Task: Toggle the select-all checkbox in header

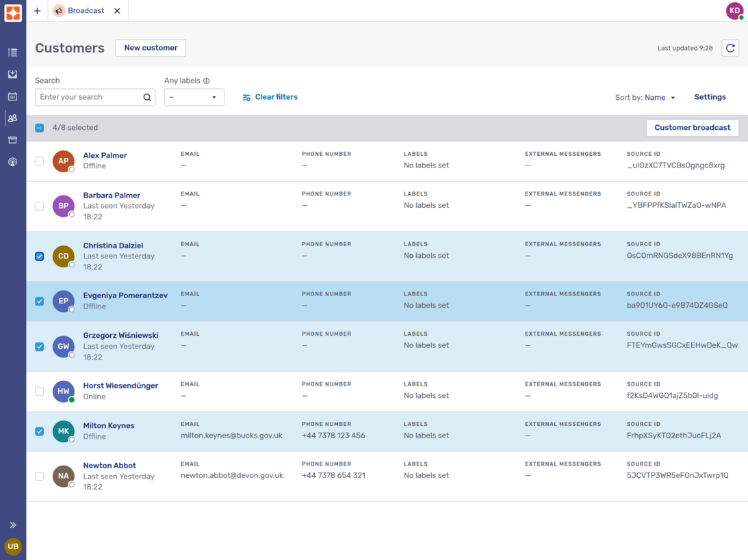Action: point(39,127)
